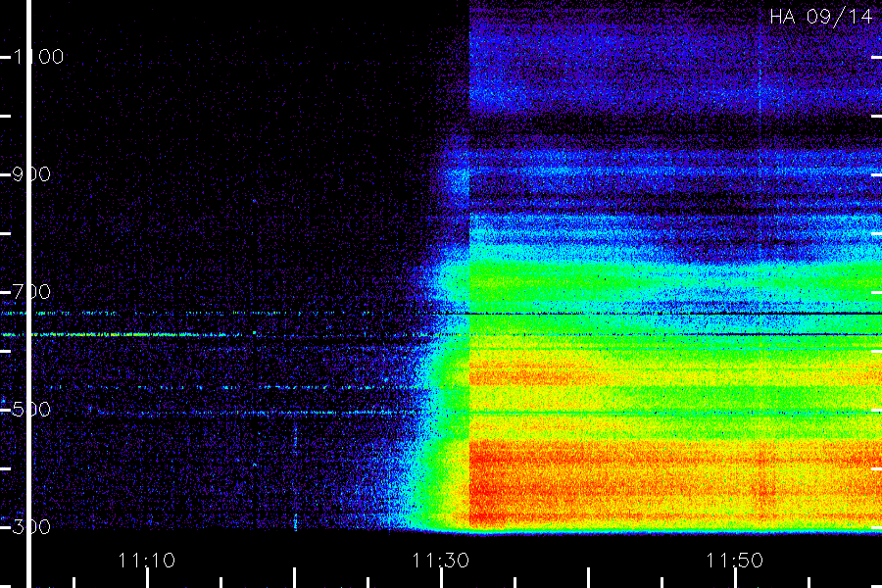Click the 11:50 time axis label
This screenshot has height=588, width=882.
[734, 561]
